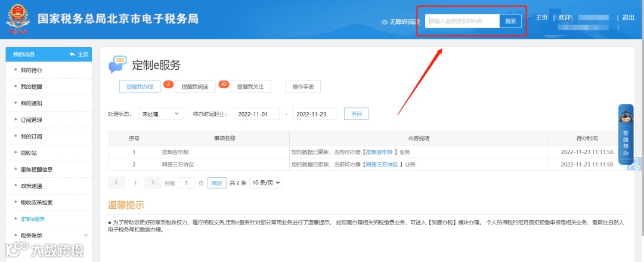
Task: Open the 处理状态 dropdown showing 未处理
Action: pos(161,114)
